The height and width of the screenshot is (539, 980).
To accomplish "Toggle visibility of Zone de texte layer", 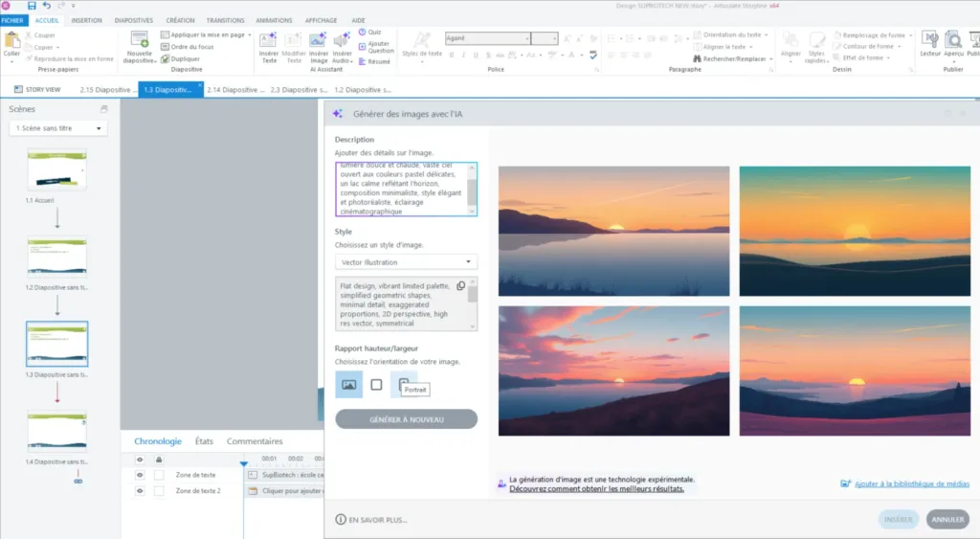I will [140, 475].
